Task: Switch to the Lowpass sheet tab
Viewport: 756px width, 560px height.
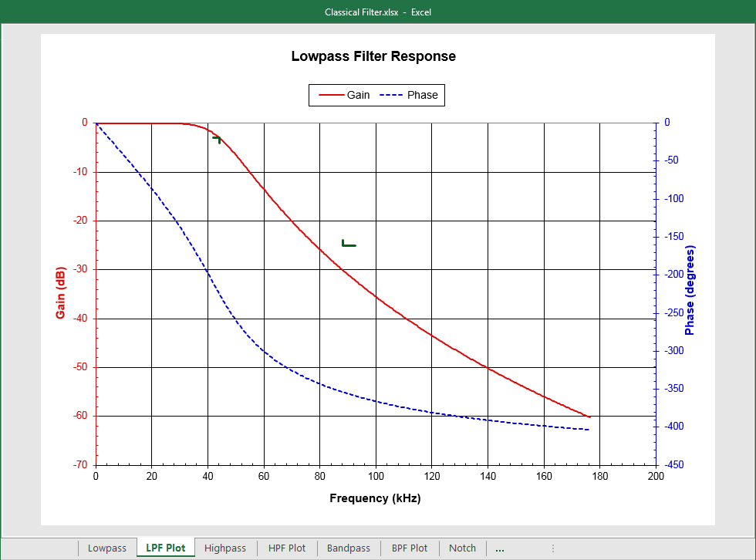Action: (x=106, y=548)
